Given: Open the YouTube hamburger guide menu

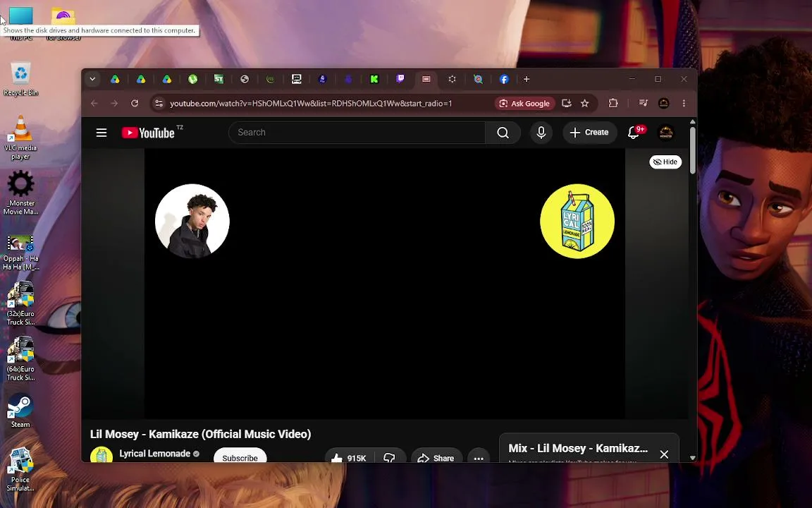Looking at the screenshot, I should [101, 133].
